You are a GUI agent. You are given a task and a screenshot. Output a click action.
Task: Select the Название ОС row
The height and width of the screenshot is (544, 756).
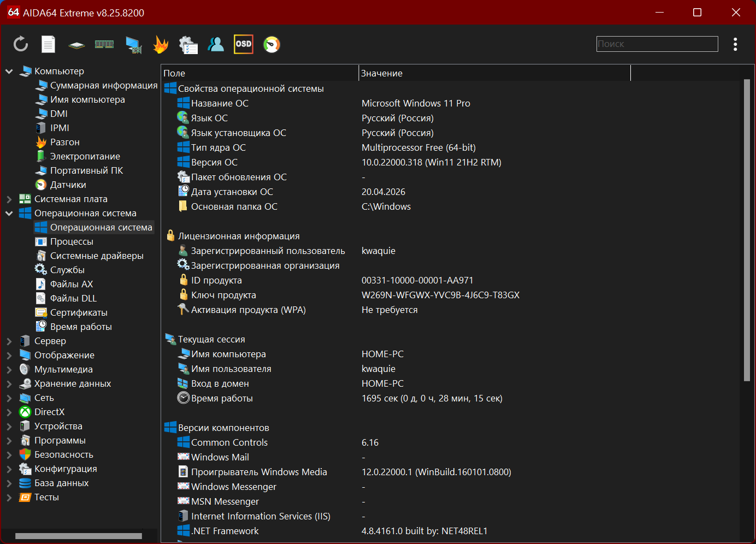[452, 103]
